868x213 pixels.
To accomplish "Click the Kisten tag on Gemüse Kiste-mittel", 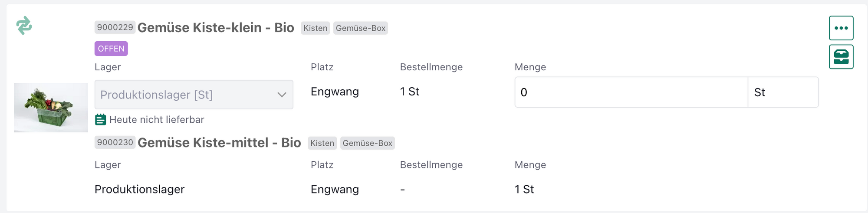I will [x=322, y=143].
